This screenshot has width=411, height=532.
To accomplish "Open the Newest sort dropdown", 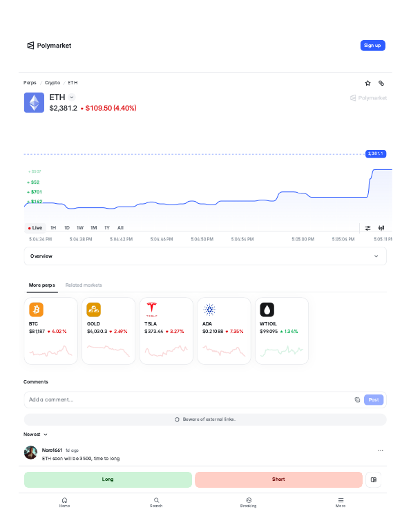I will pos(35,435).
